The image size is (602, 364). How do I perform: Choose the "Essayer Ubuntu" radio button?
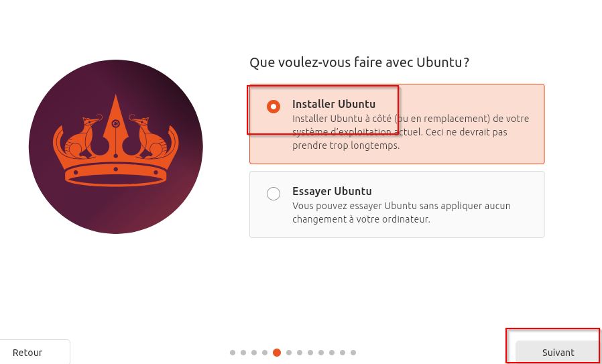pos(274,194)
